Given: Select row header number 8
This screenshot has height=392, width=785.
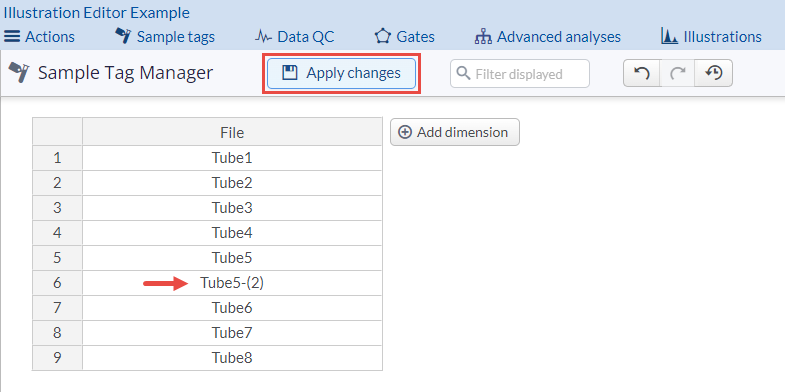Looking at the screenshot, I should point(58,333).
